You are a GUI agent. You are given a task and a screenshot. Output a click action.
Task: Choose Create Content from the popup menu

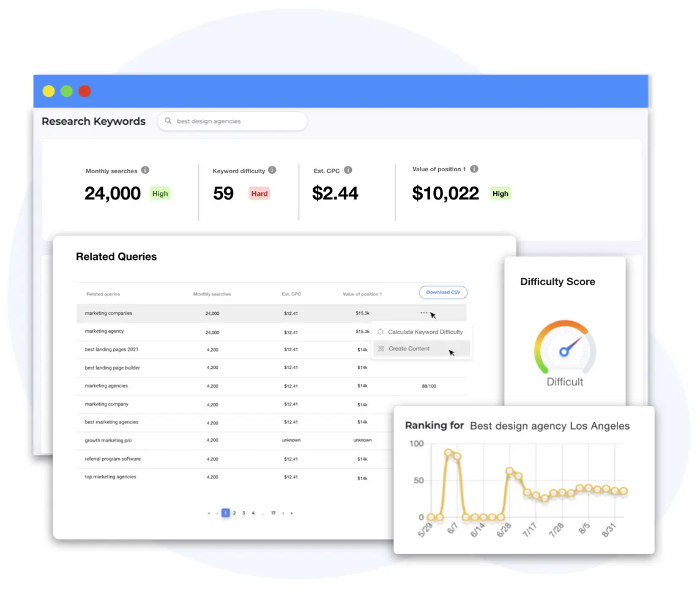coord(422,349)
